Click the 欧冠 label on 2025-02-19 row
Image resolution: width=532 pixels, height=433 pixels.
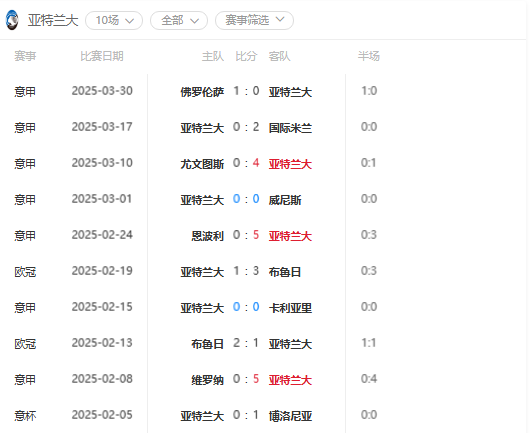(25, 272)
